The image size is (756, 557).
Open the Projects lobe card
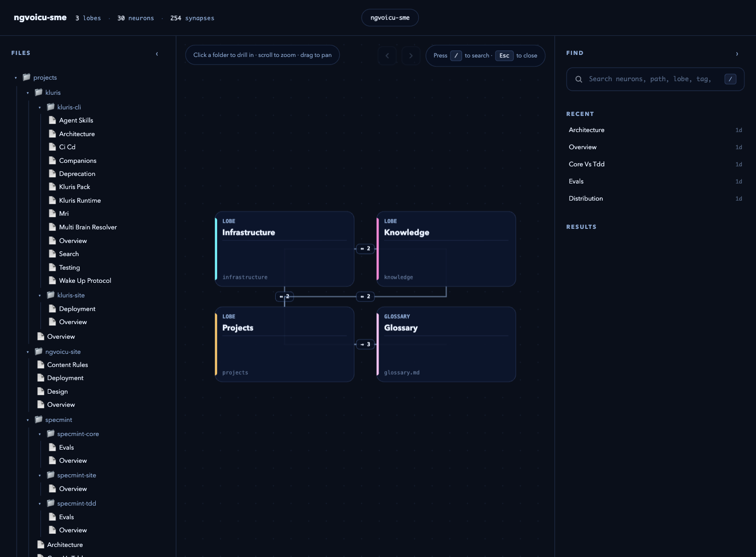click(x=285, y=344)
